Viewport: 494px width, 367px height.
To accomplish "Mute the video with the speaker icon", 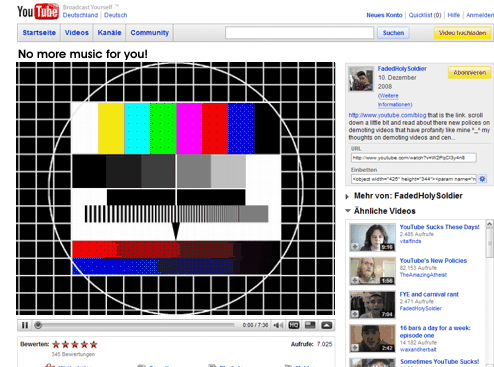I will 278,325.
